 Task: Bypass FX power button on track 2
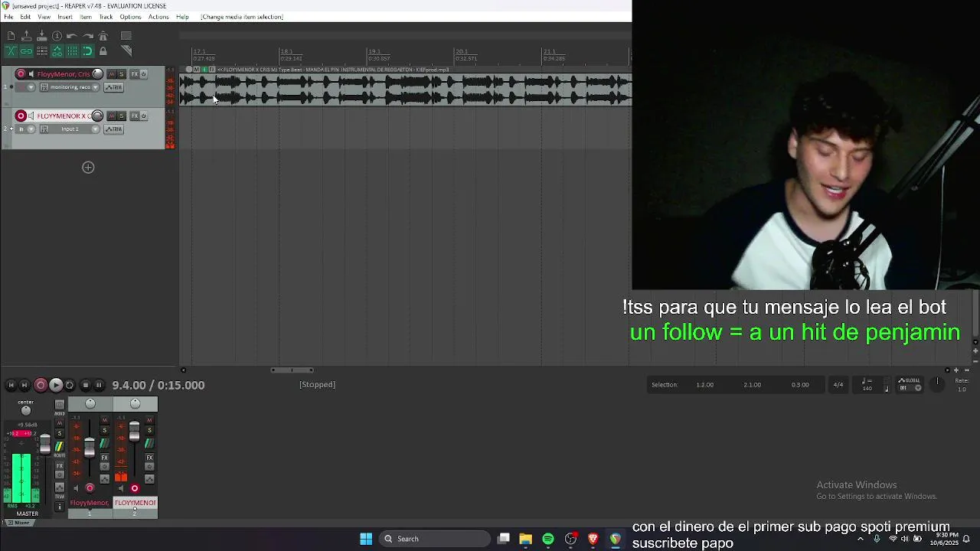(x=143, y=116)
